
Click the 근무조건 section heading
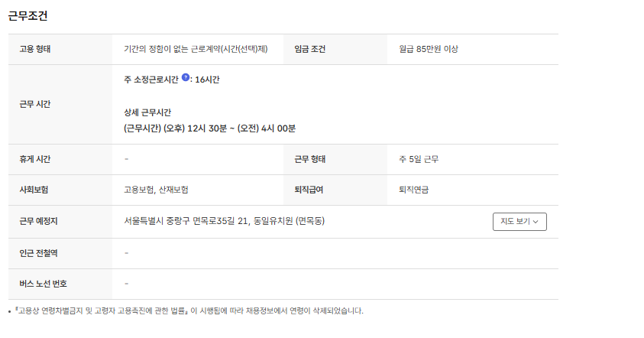[28, 15]
